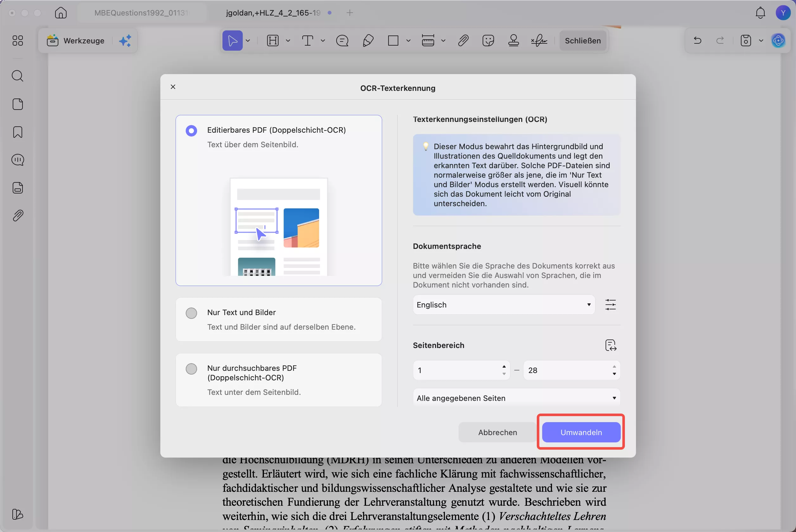Viewport: 796px width, 532px height.
Task: Open the bookmarks panel icon
Action: tap(18, 132)
